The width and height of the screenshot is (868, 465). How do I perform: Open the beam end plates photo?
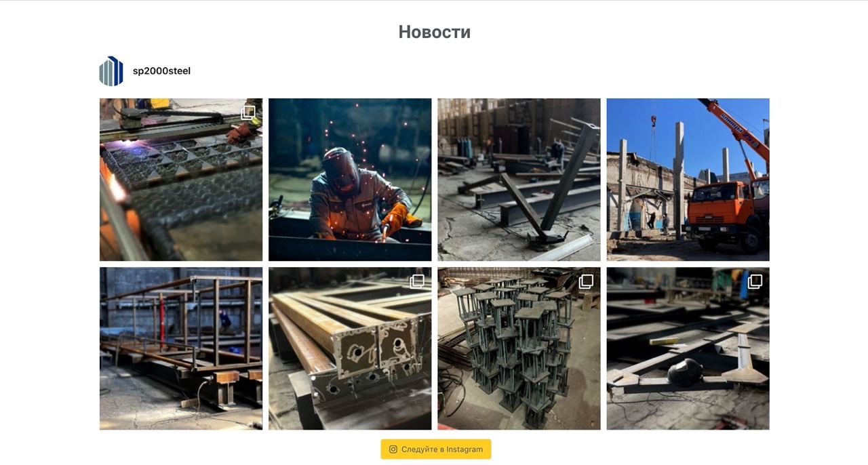coord(350,348)
